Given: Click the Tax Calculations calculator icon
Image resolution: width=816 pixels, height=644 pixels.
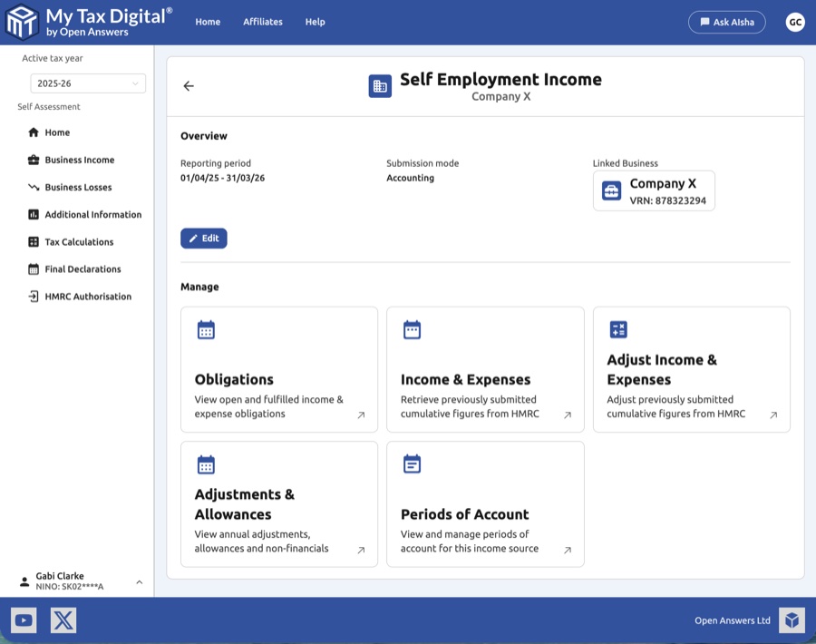Looking at the screenshot, I should (34, 241).
